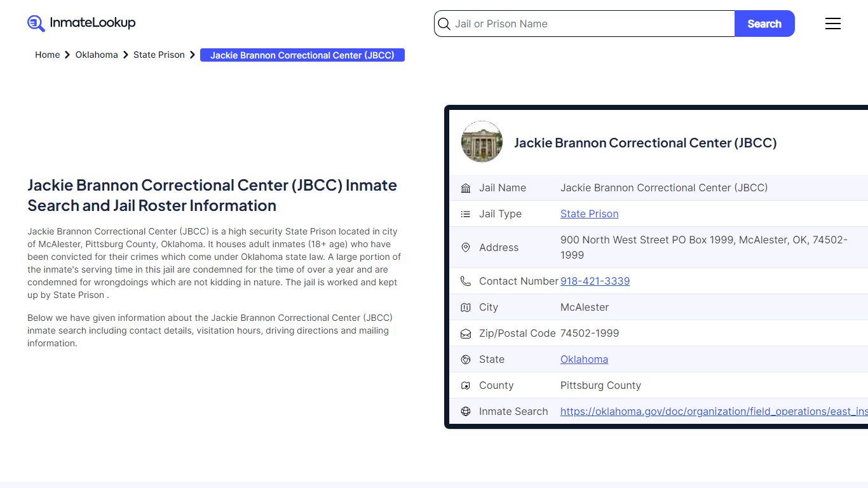
Task: Click the Jail Type row label
Action: 500,214
